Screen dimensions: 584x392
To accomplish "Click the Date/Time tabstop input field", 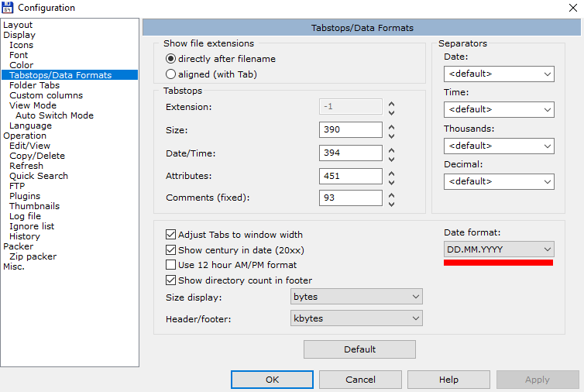I will (x=350, y=153).
